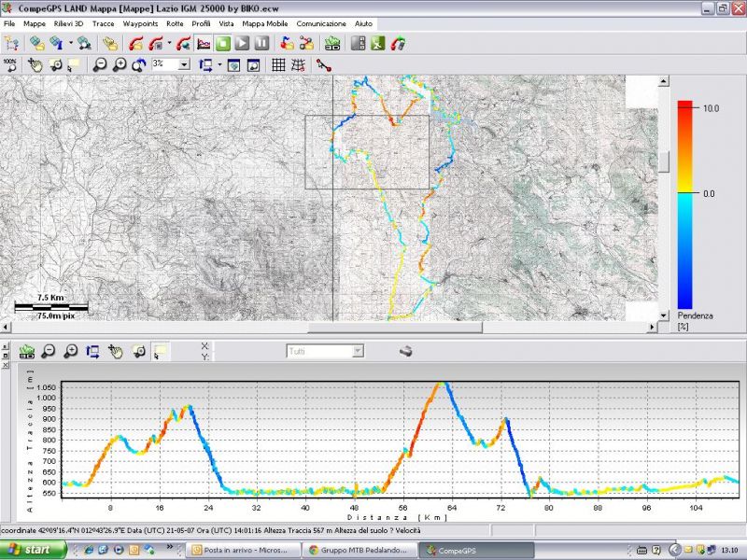Screen dimensions: 747x560
Task: Click the 100% zoom icon
Action: click(10, 64)
